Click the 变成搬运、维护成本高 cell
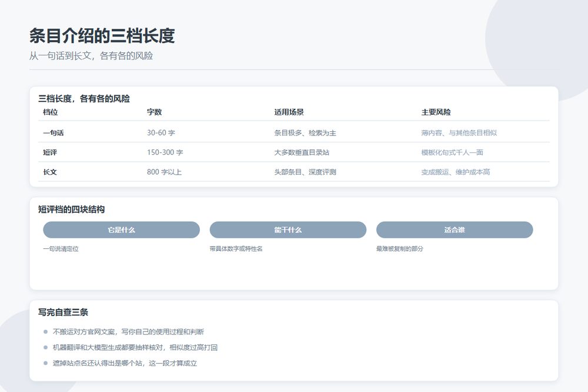 (455, 172)
